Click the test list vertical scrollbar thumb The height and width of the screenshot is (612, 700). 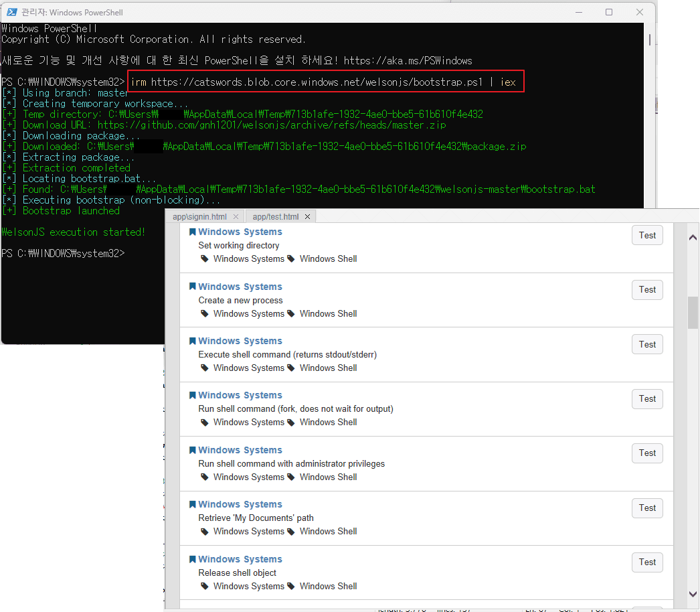pos(693,313)
